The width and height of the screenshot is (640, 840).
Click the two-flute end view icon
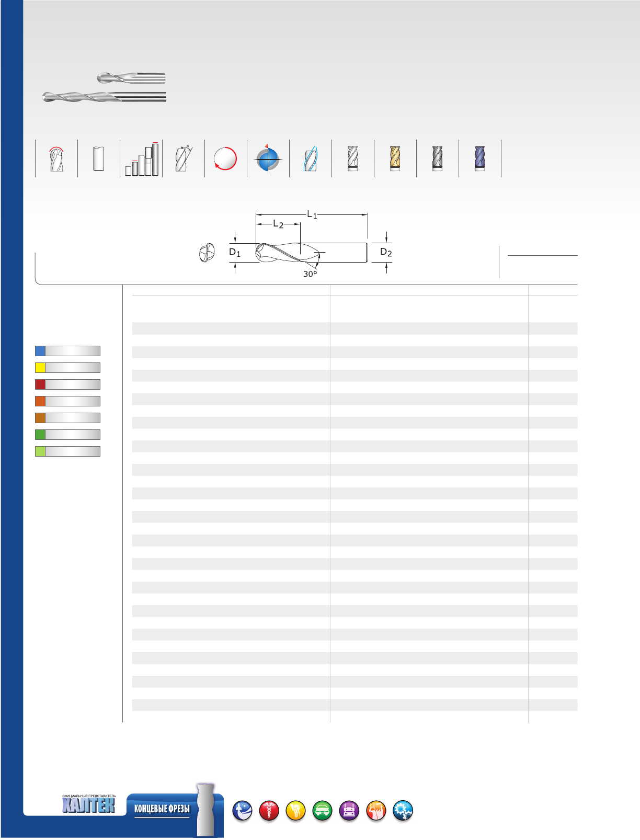click(x=207, y=253)
